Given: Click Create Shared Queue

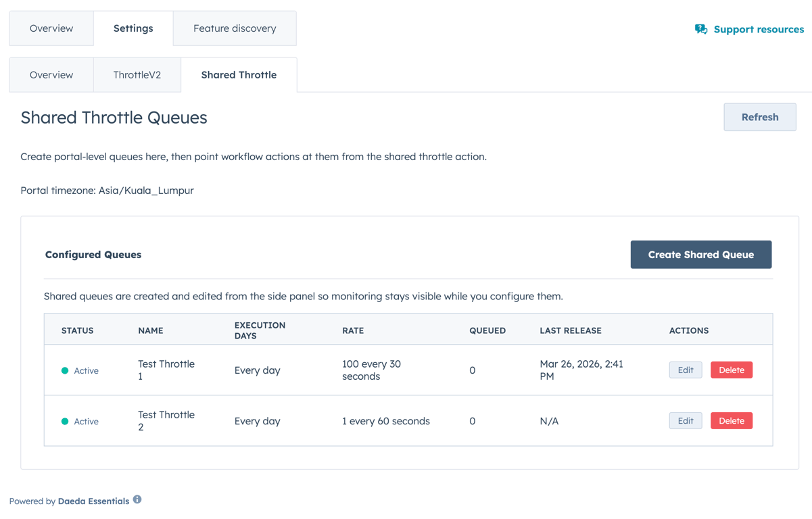Looking at the screenshot, I should (700, 254).
